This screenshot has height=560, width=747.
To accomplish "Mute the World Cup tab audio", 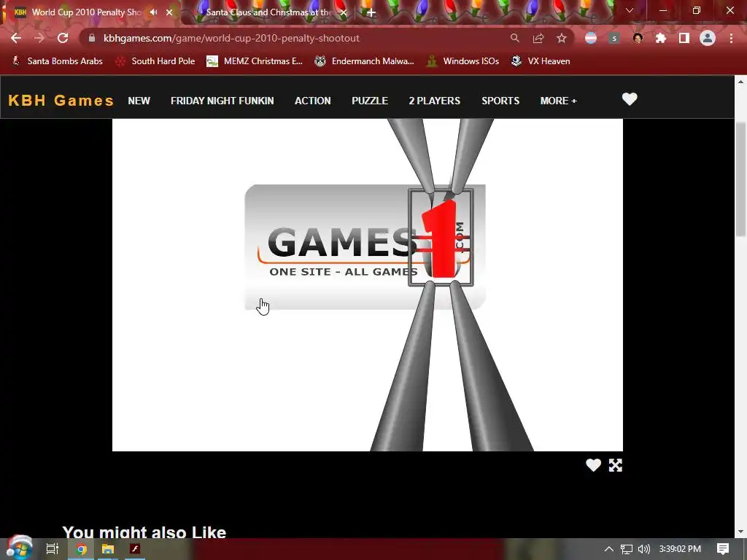I will [x=153, y=12].
